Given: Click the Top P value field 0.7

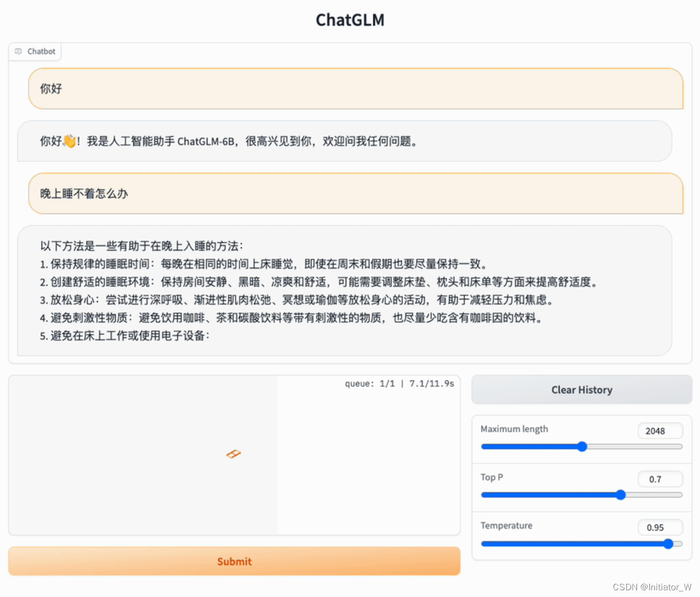Looking at the screenshot, I should point(660,479).
